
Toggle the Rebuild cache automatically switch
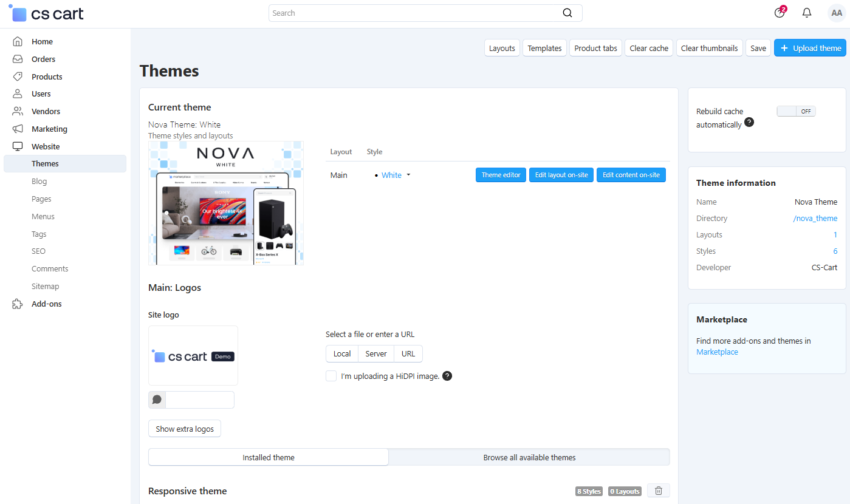click(796, 111)
